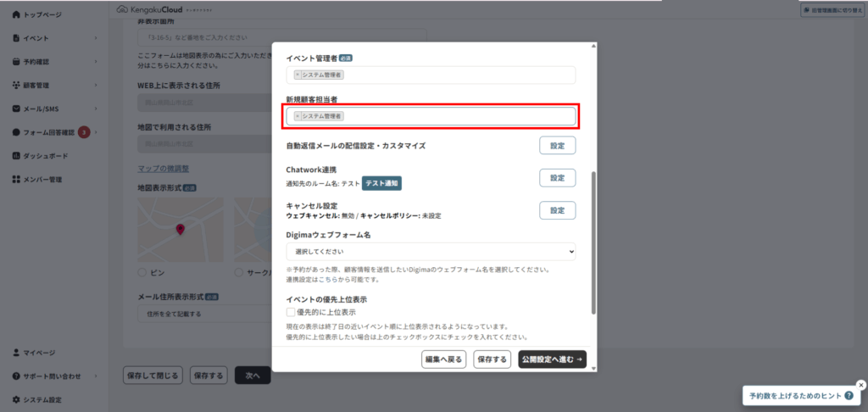
Task: Expand the フォーム回答確認 sidebar item
Action: (96, 133)
